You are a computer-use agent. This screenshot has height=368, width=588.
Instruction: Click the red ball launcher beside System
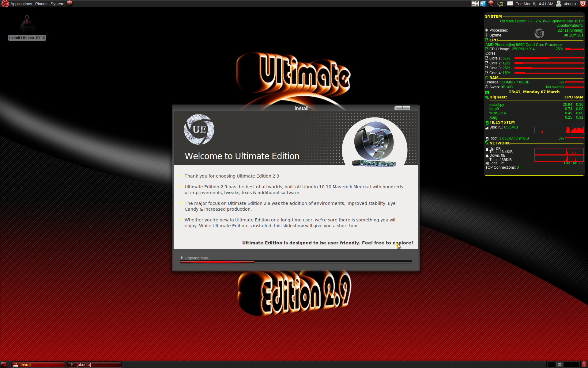[x=70, y=3]
